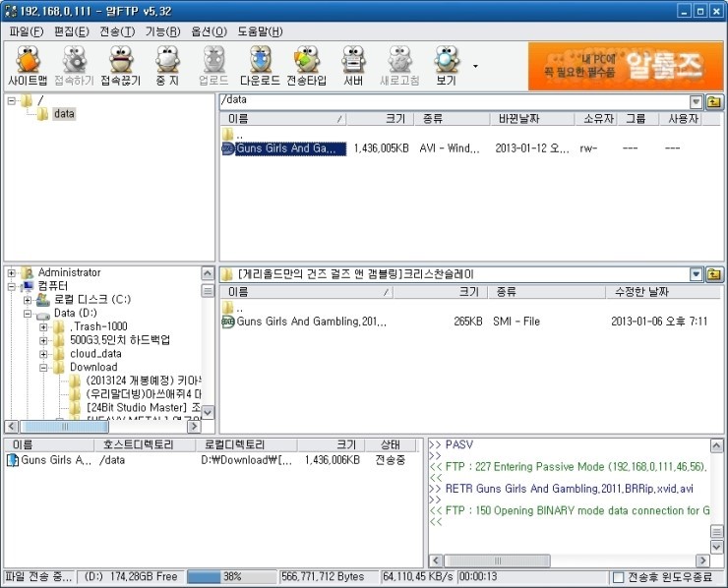728x588 pixels.
Task: Click the local tree horizontal scrollbar thumb
Action: tap(65, 426)
